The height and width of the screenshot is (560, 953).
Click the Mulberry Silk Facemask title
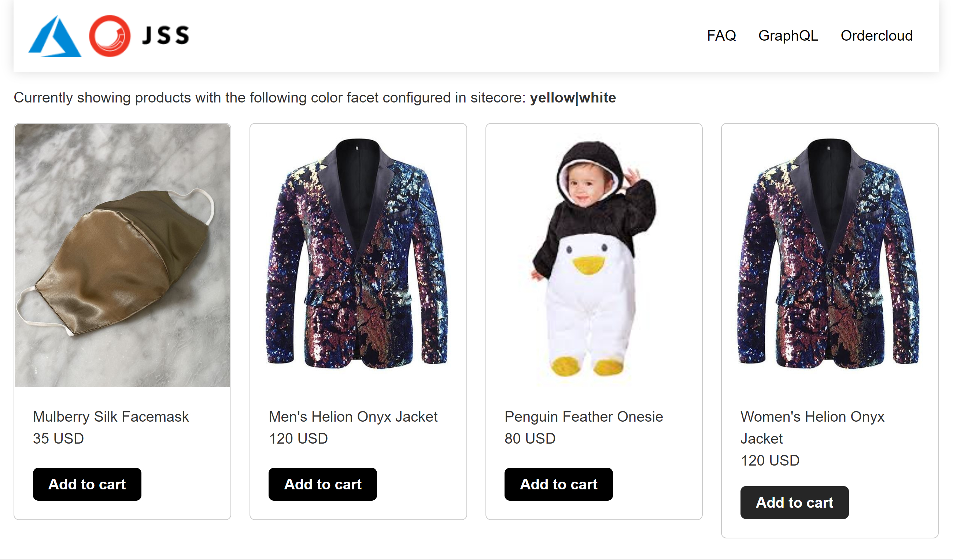coord(110,417)
